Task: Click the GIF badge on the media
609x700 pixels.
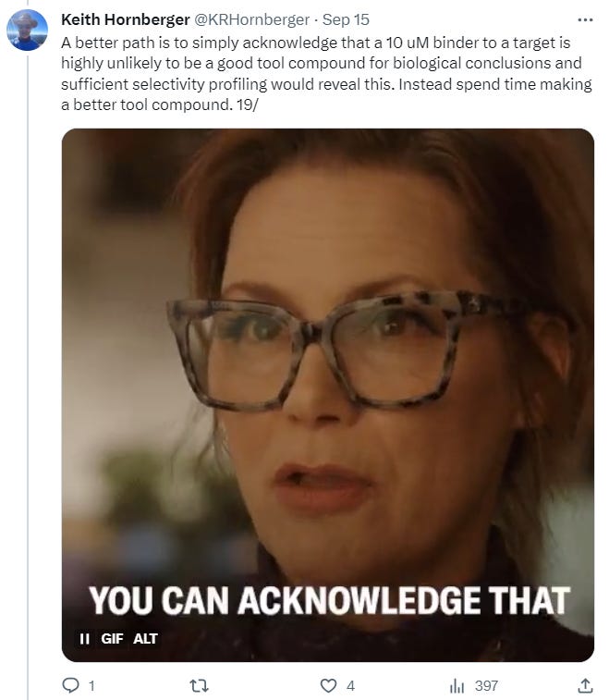Action: pos(112,639)
